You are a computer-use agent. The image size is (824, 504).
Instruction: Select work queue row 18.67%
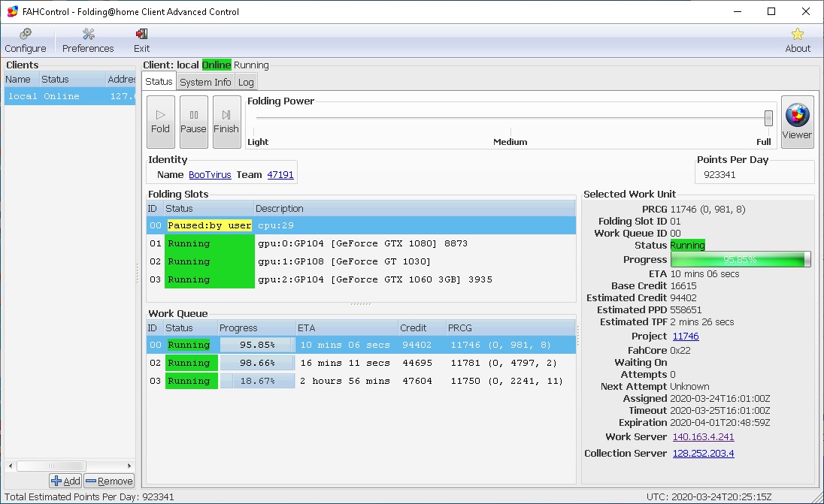coord(361,381)
